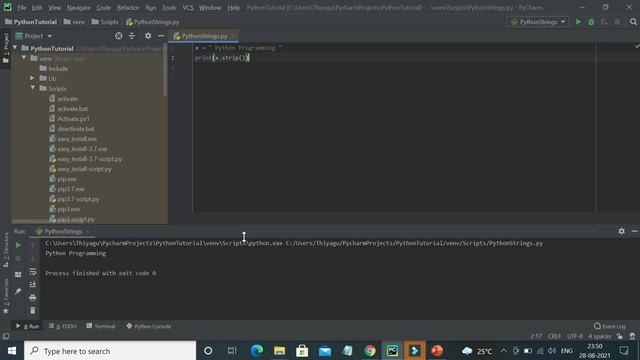This screenshot has width=640, height=360.
Task: Hide the Project tool window
Action: (x=161, y=36)
